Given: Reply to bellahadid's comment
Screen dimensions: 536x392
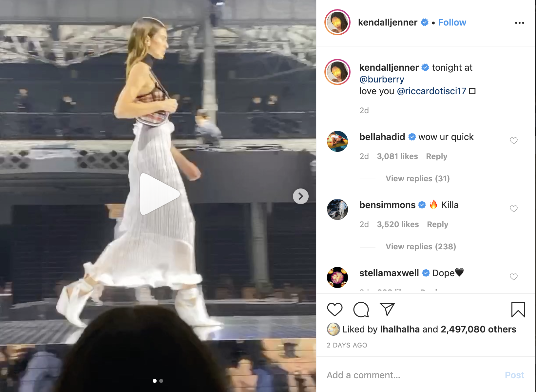Looking at the screenshot, I should (436, 156).
